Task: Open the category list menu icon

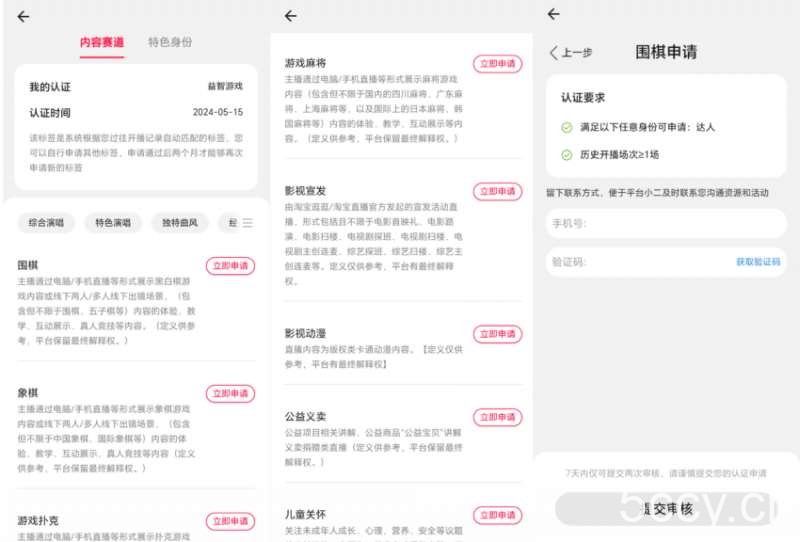Action: (247, 223)
